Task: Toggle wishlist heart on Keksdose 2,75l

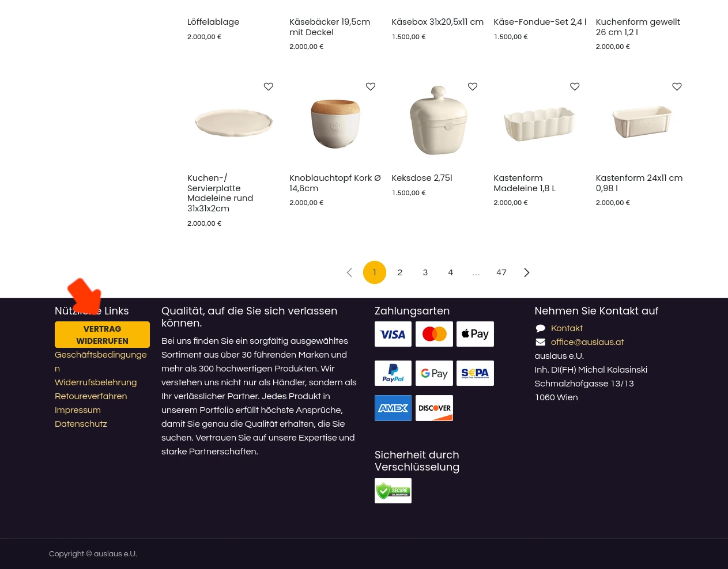Action: pos(473,86)
